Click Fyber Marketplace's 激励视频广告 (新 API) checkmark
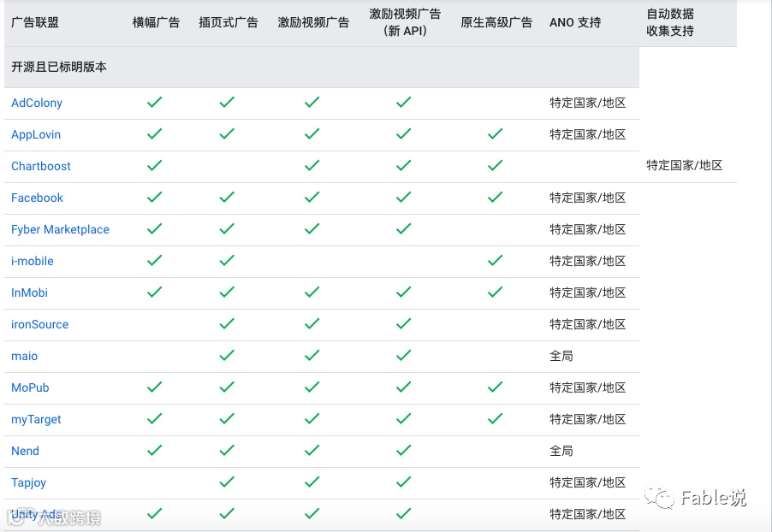The height and width of the screenshot is (532, 772). [x=403, y=229]
